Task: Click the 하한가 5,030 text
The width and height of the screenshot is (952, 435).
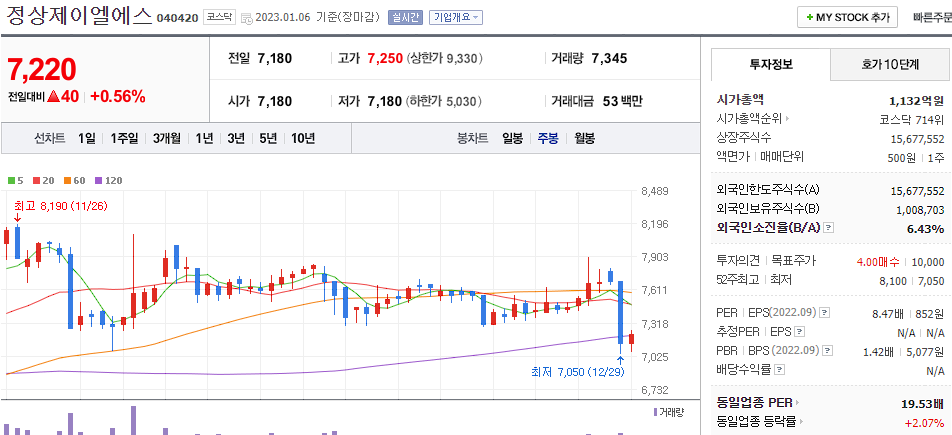Action: point(444,101)
